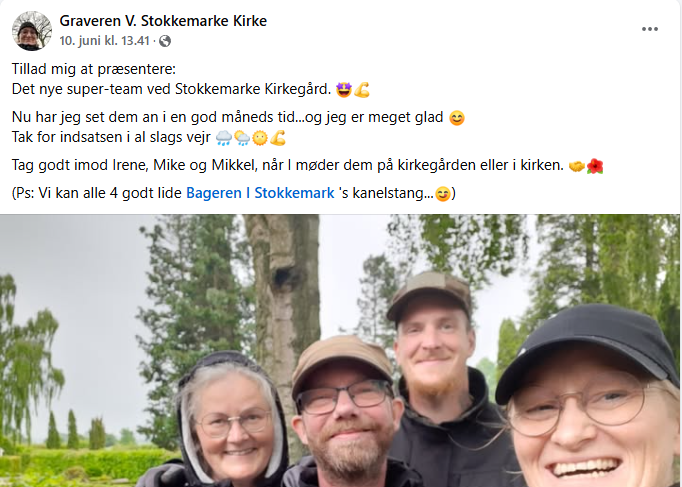Click the handshake emoji after kirken
Image resolution: width=682 pixels, height=487 pixels.
click(x=577, y=166)
